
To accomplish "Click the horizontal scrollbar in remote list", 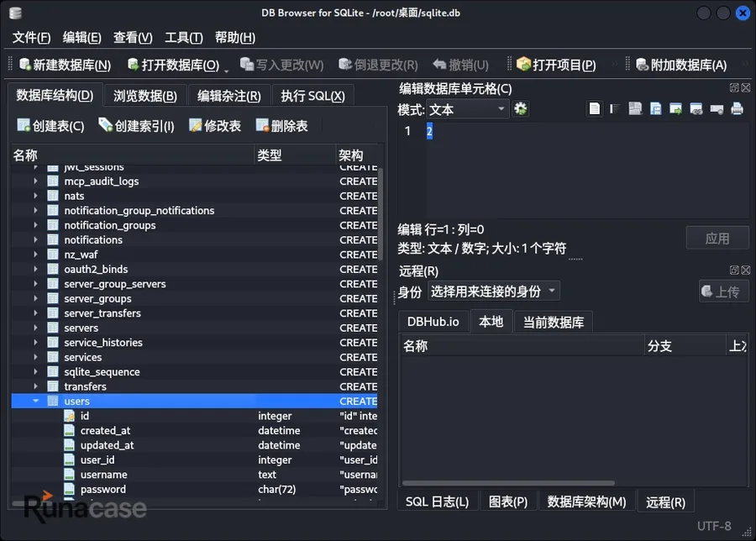I will coord(508,483).
